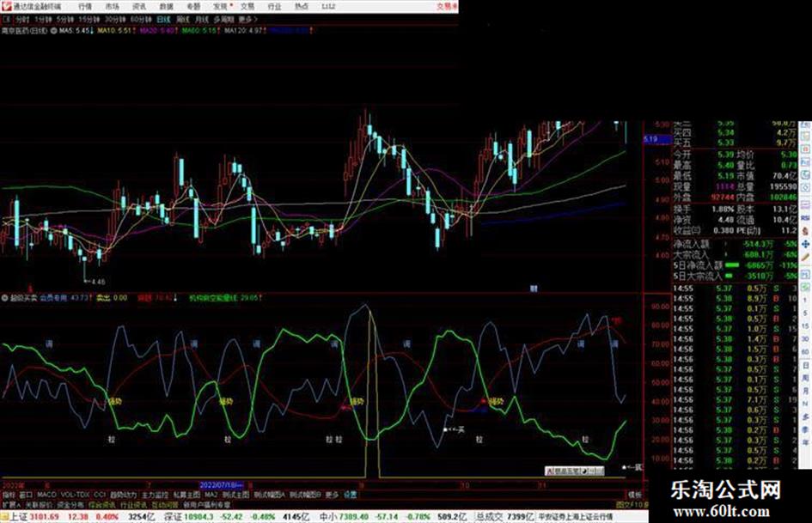The width and height of the screenshot is (812, 523).
Task: Select the MA2 indicator tab
Action: click(x=211, y=495)
